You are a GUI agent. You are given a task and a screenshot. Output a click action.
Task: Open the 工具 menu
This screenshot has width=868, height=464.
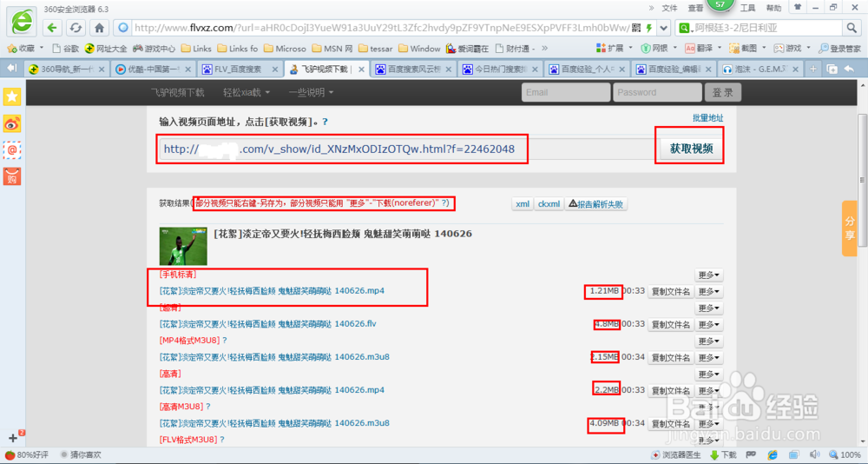tap(748, 8)
